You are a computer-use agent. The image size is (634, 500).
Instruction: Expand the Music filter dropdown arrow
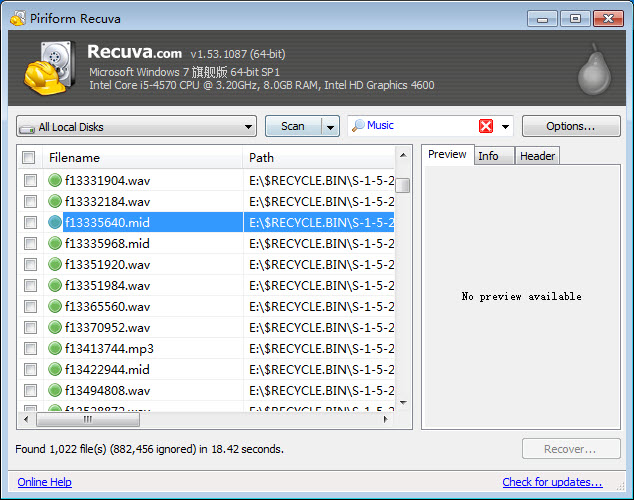point(505,127)
